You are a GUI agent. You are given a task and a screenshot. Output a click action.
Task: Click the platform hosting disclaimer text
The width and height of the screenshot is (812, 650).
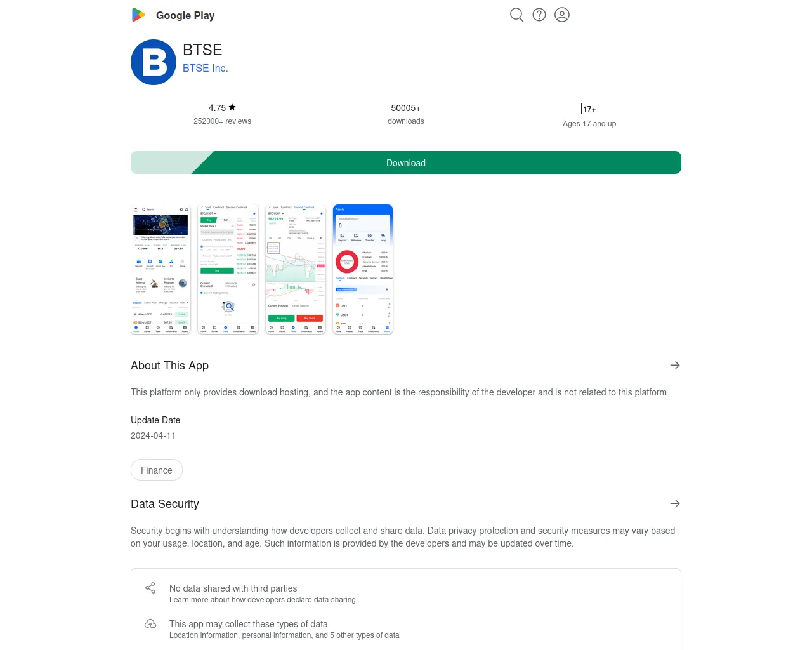pyautogui.click(x=398, y=392)
